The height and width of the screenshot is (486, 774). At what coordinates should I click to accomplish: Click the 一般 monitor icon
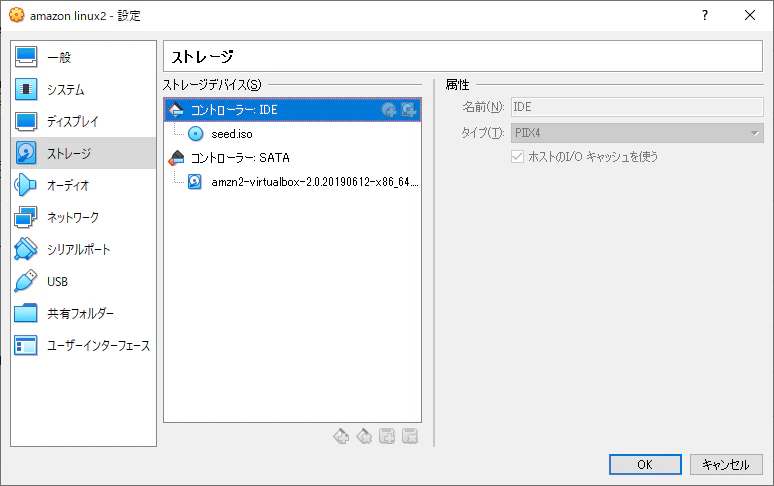(26, 57)
